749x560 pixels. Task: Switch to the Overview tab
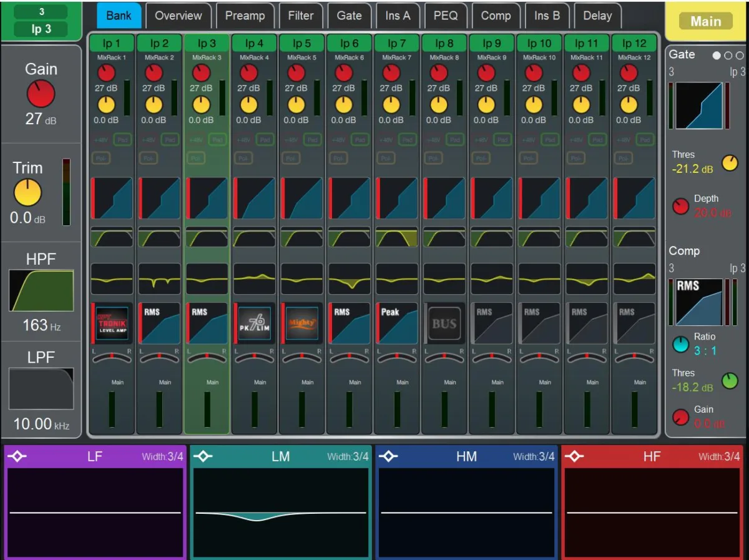click(x=179, y=16)
